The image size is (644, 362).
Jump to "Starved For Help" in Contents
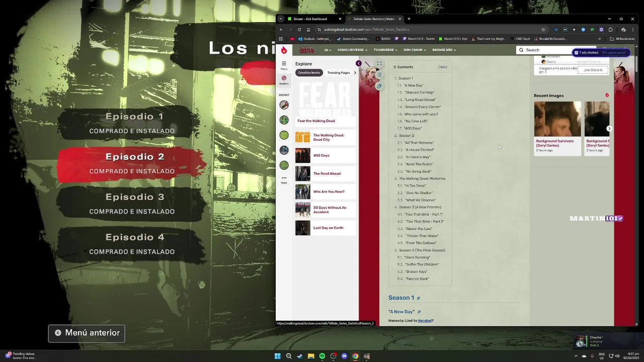tap(419, 93)
